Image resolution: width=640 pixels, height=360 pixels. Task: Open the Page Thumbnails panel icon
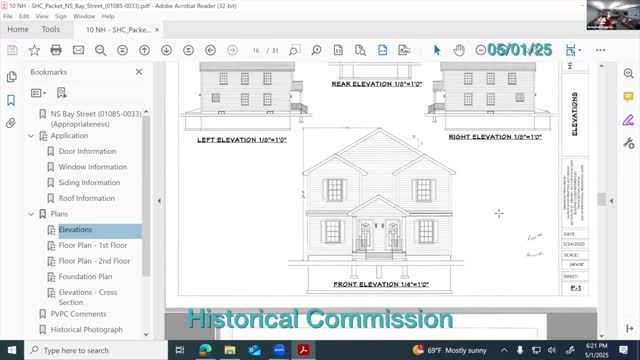(11, 77)
